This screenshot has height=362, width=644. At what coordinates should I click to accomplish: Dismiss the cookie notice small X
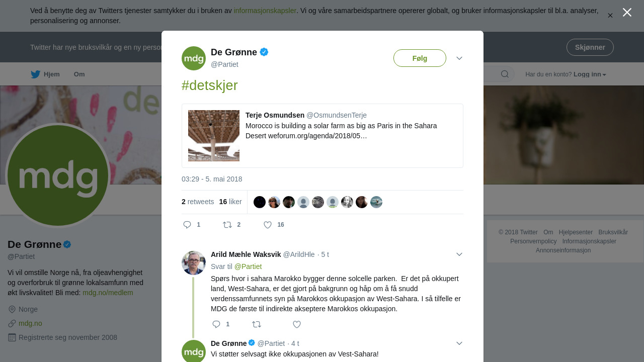(x=610, y=16)
